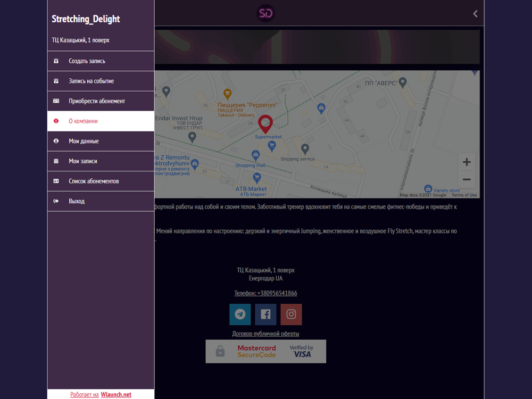Click the header banner image

(317, 47)
